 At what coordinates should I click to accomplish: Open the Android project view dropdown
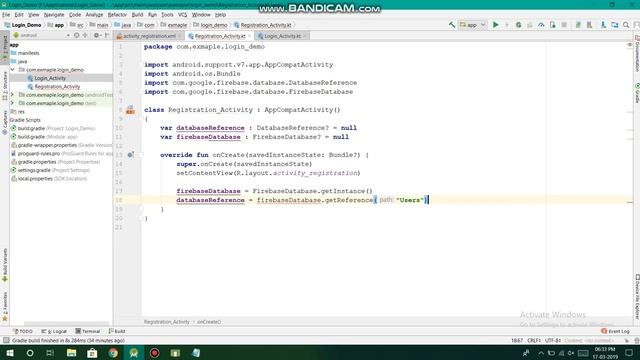coord(42,36)
